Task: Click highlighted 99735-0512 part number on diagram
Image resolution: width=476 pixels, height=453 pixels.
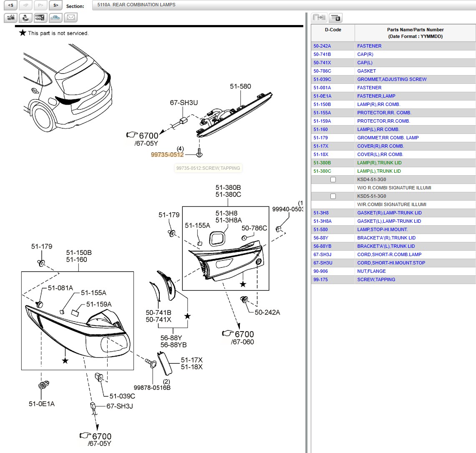Action: [167, 154]
